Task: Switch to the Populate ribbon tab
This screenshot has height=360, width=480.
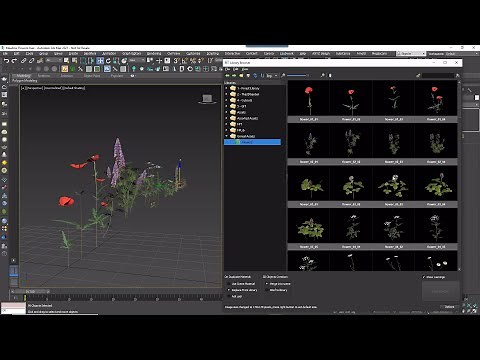Action: pyautogui.click(x=117, y=76)
